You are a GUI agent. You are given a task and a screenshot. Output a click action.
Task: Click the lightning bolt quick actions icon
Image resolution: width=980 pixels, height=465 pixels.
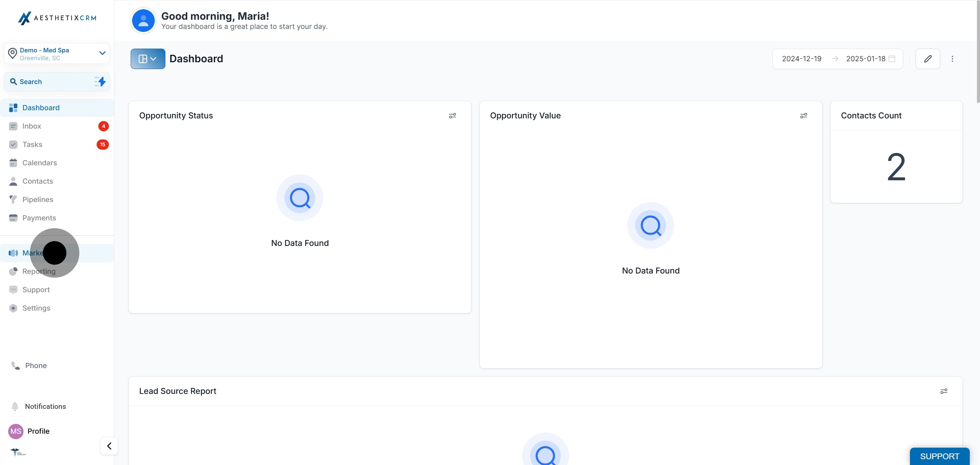click(x=100, y=82)
